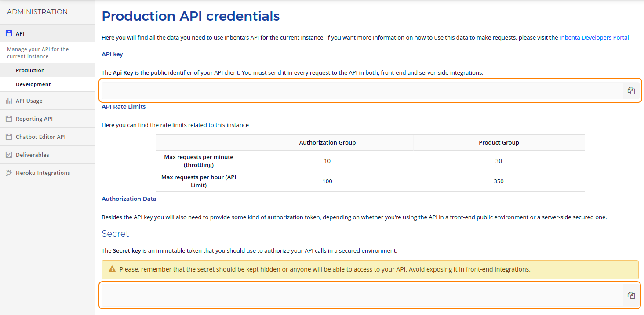
Task: Click the Max requests per hour row label
Action: (199, 181)
